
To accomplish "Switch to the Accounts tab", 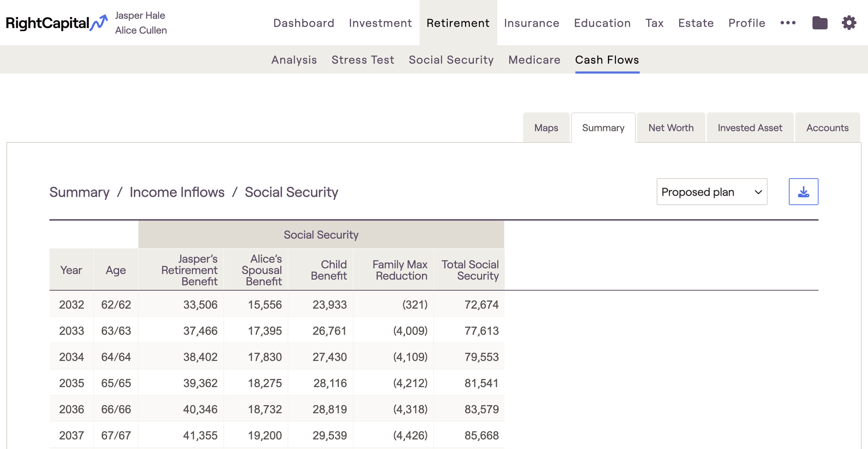I will 827,128.
